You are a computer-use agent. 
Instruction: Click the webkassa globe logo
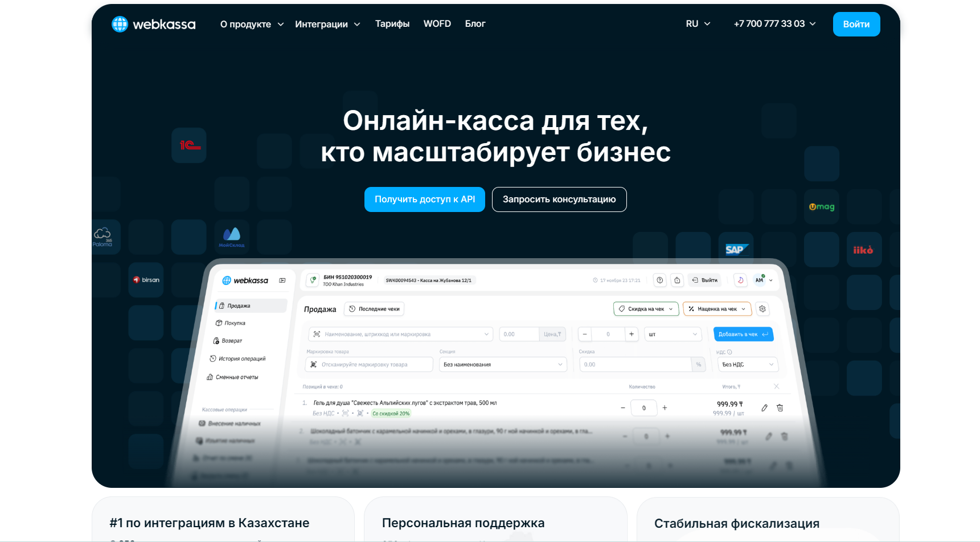coord(120,24)
